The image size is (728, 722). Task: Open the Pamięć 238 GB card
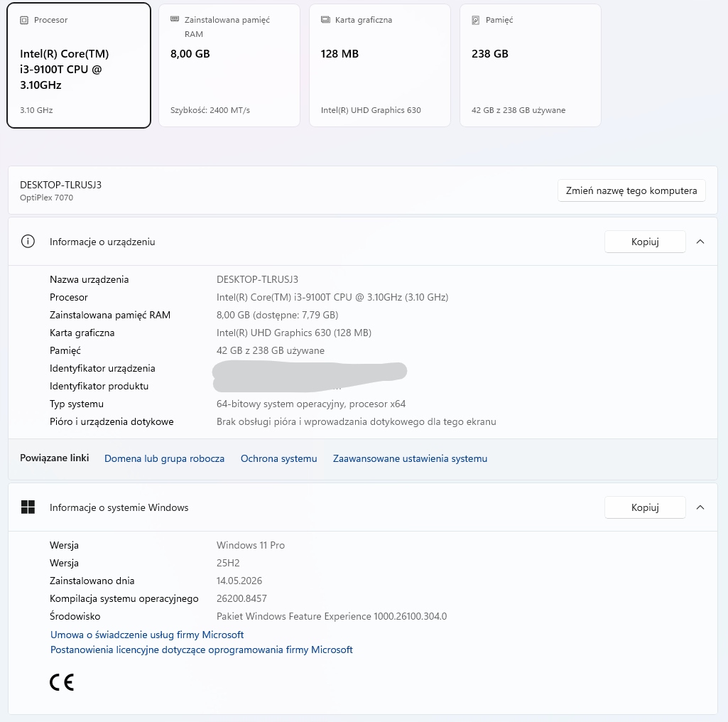pyautogui.click(x=531, y=65)
